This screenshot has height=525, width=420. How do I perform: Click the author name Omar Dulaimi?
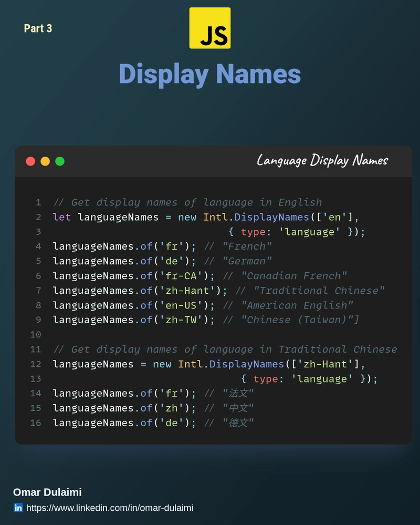coord(47,492)
